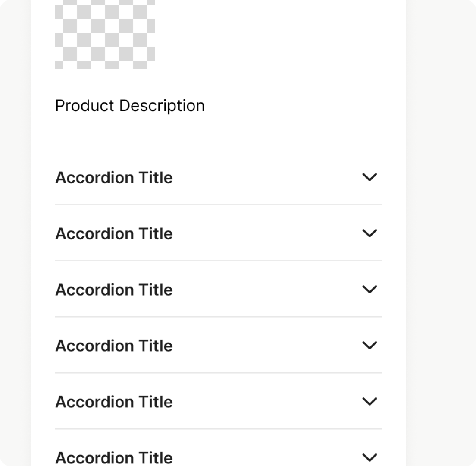Select the second "Accordion Title" heading
Image resolution: width=476 pixels, height=466 pixels.
[114, 234]
